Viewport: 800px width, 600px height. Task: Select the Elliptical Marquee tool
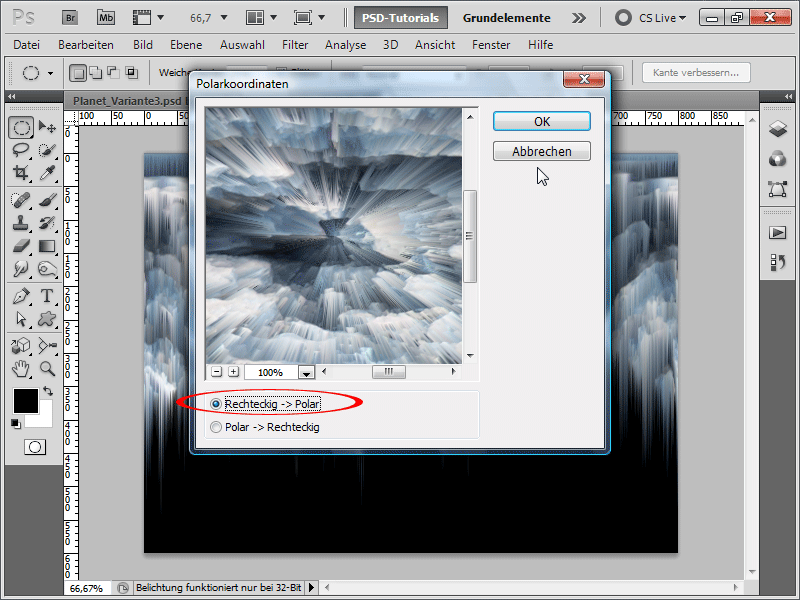click(x=21, y=127)
